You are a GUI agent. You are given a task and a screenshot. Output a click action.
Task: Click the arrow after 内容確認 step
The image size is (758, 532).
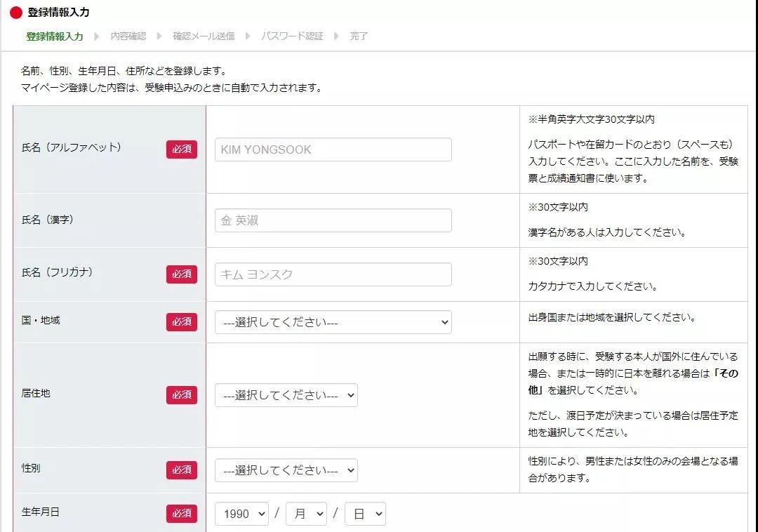(159, 36)
